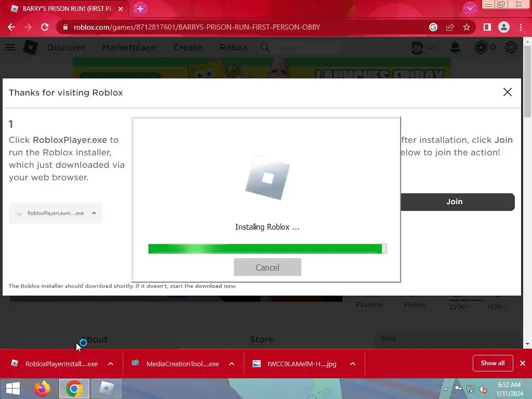Switch to Chrome in taskbar

[74, 389]
